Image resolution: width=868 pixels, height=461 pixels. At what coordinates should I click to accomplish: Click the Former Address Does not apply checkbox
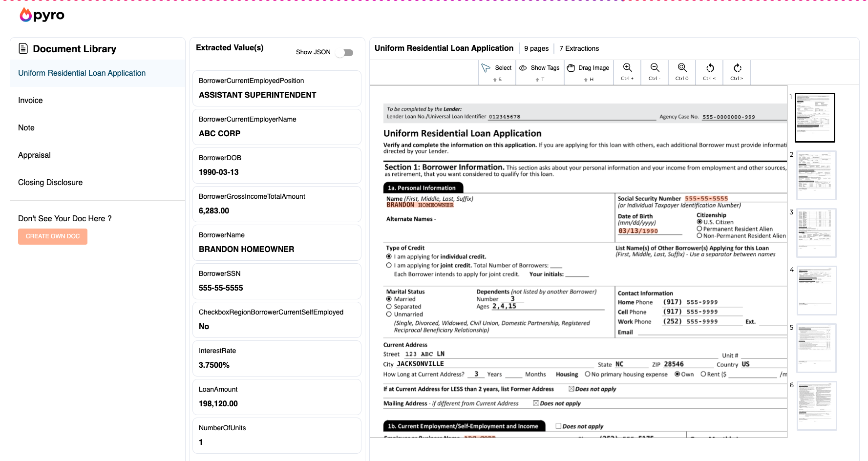coord(571,389)
